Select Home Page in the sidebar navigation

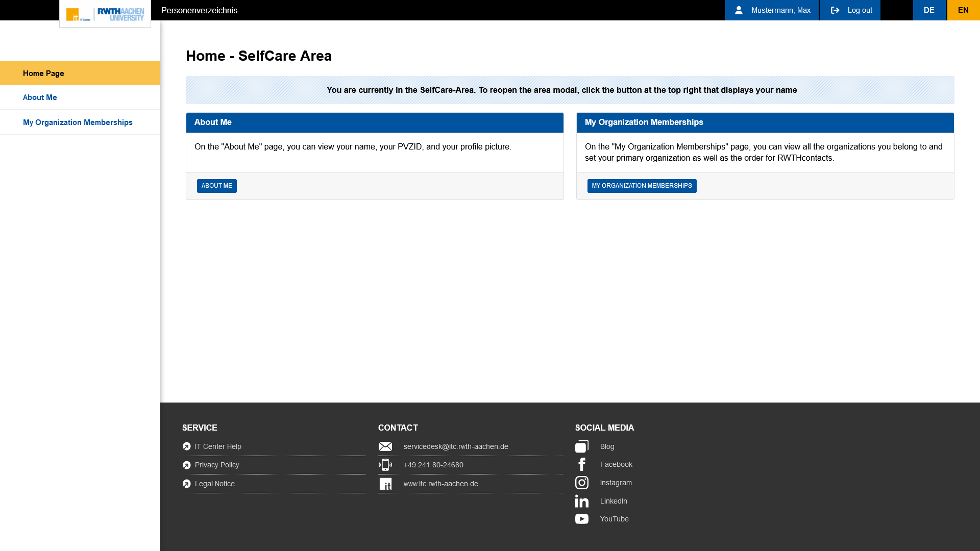click(43, 73)
